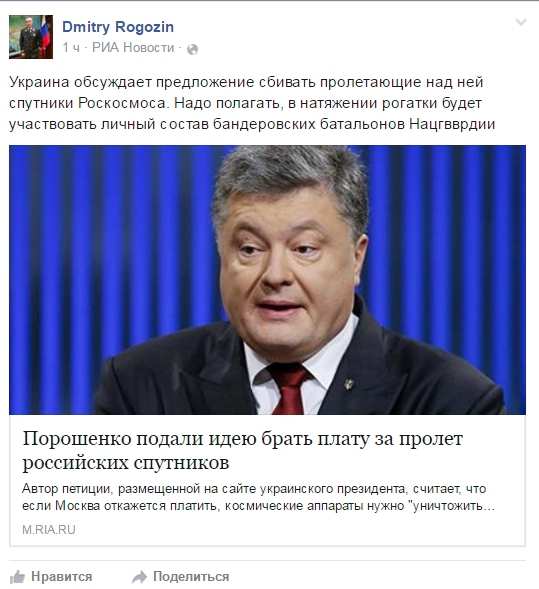The height and width of the screenshot is (589, 539).
Task: Click the share arrow icon
Action: tap(139, 577)
